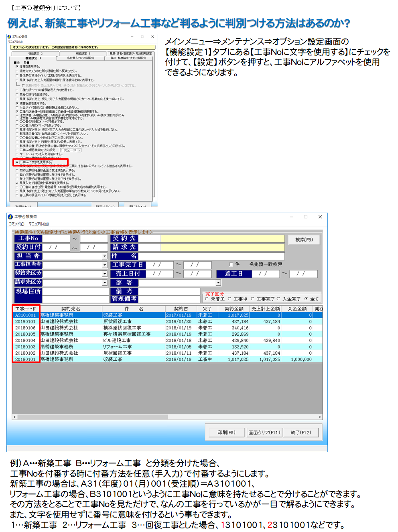Select the 工事完了 radio option

click(x=253, y=299)
